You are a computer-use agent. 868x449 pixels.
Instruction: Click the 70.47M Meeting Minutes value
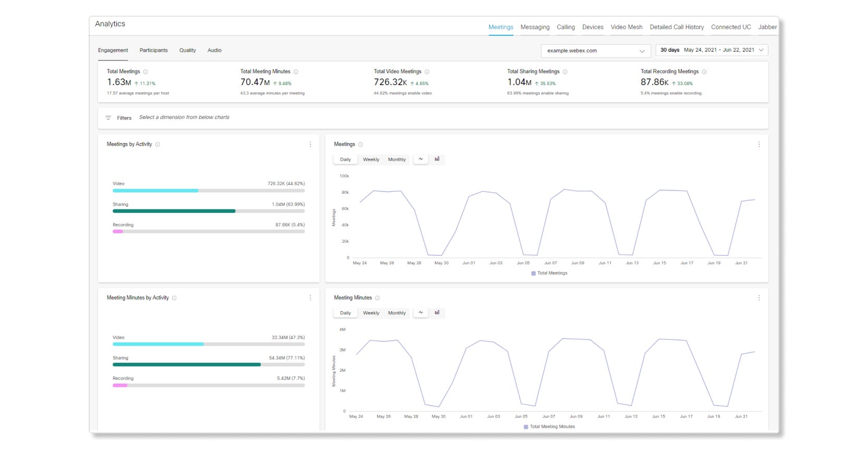pyautogui.click(x=255, y=82)
